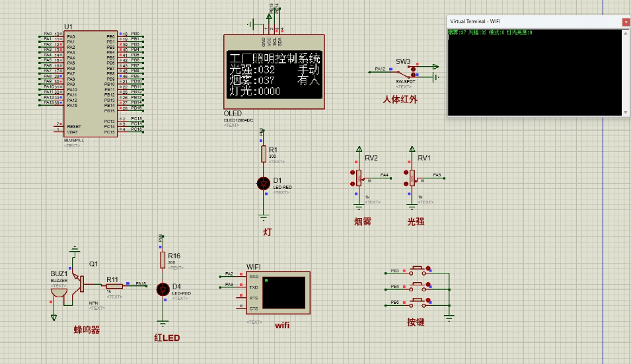
Task: Select the BLUEPILL U1 microcontroller chip
Action: 91,83
